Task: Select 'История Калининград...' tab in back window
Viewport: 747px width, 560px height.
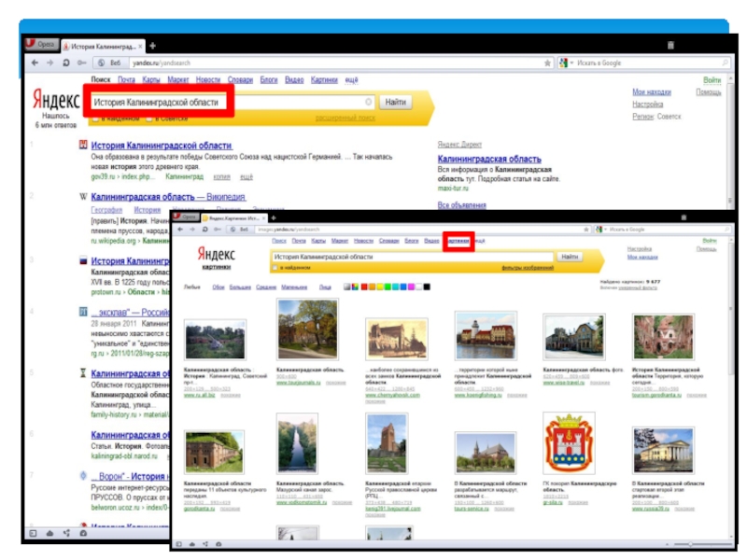Action: pyautogui.click(x=103, y=46)
